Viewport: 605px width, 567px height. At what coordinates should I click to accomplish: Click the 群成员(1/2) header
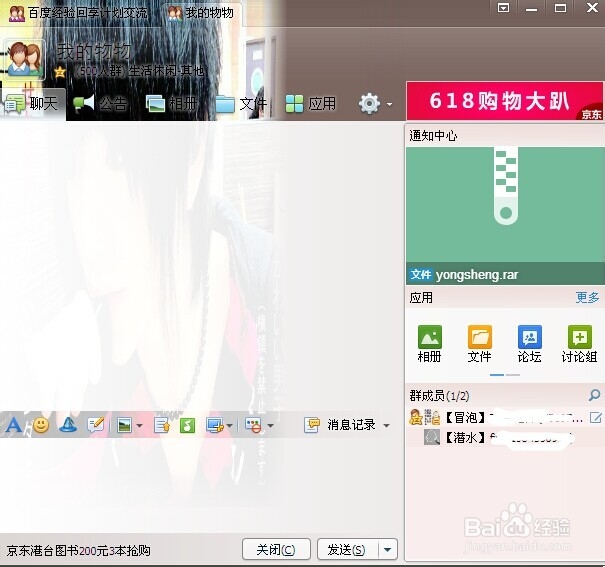(439, 395)
